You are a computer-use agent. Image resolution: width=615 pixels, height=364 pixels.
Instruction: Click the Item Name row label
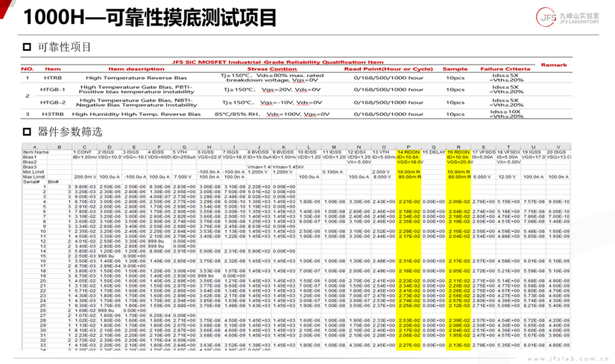tap(36, 152)
